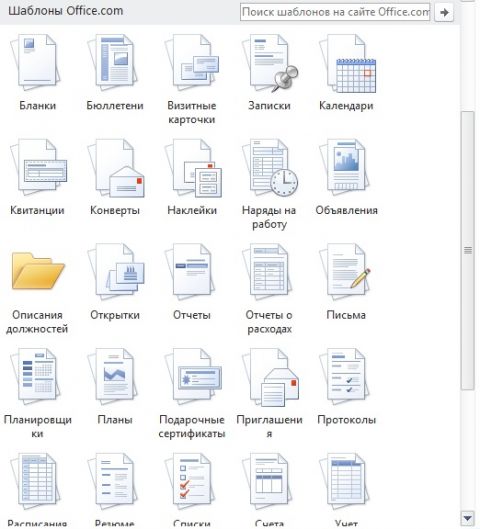Screen dimensions: 480x529
Task: Open the Наклейки template category
Action: [193, 168]
